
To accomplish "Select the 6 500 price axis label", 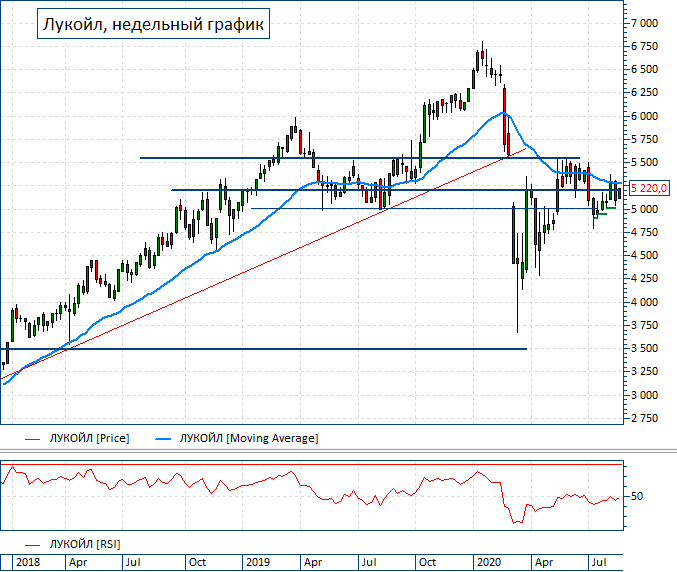I will (x=645, y=70).
